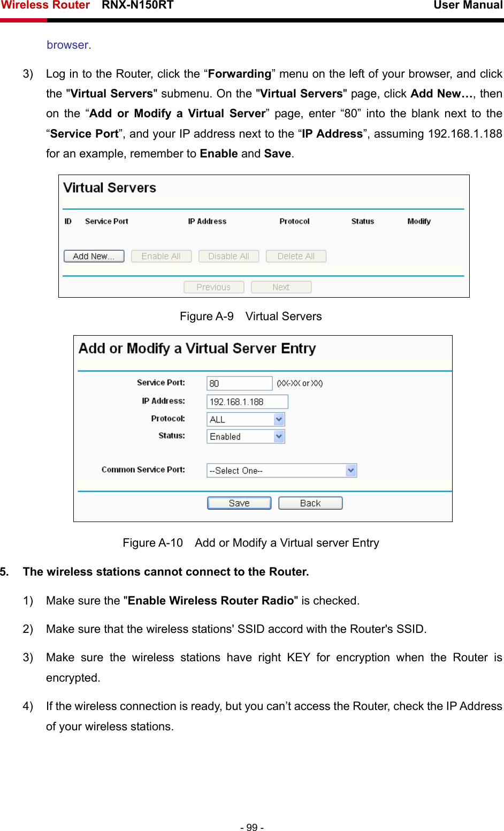Click the Add or Modify a Virtual Server Entry heading

coord(197,349)
